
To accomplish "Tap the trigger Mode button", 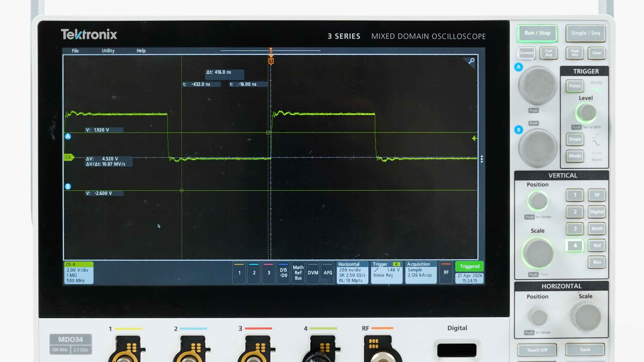I will (575, 156).
